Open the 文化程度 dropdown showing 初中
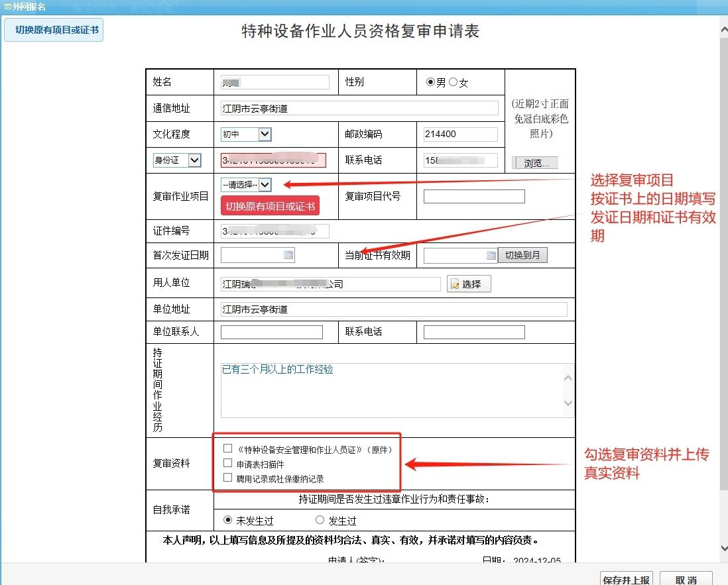The height and width of the screenshot is (585, 728). [246, 134]
